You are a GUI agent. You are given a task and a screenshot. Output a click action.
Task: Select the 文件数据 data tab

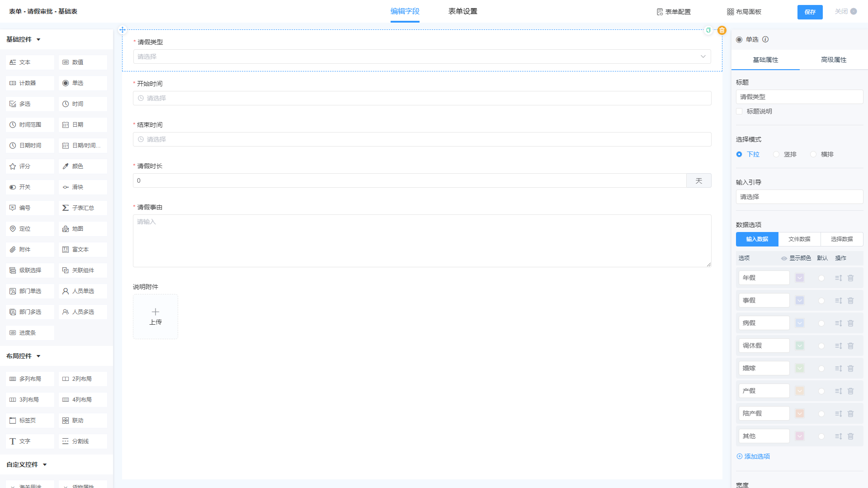pyautogui.click(x=799, y=239)
